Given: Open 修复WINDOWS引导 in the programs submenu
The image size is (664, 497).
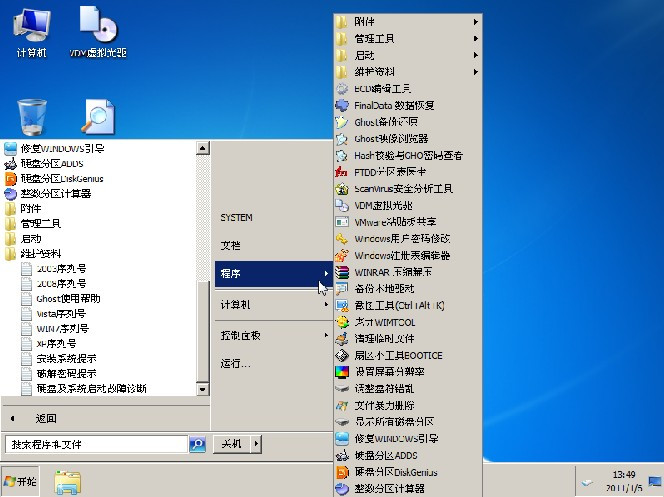Looking at the screenshot, I should pyautogui.click(x=408, y=439).
